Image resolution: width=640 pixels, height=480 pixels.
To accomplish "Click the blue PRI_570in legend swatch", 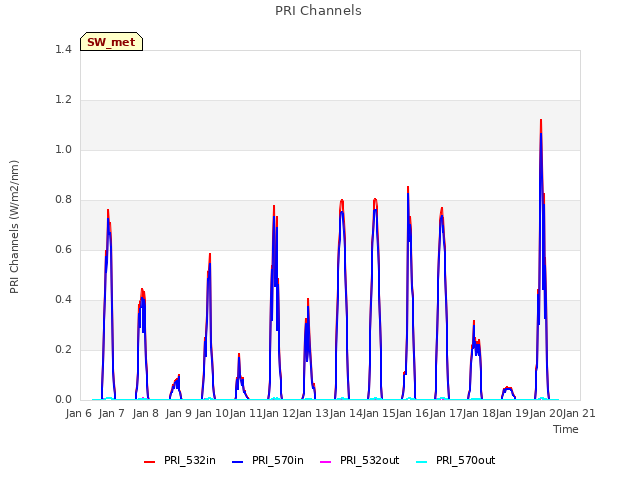I will pos(238,462).
